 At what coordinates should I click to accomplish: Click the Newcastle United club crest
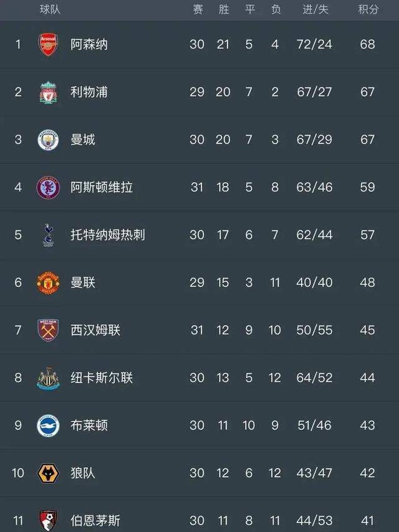pyautogui.click(x=48, y=378)
